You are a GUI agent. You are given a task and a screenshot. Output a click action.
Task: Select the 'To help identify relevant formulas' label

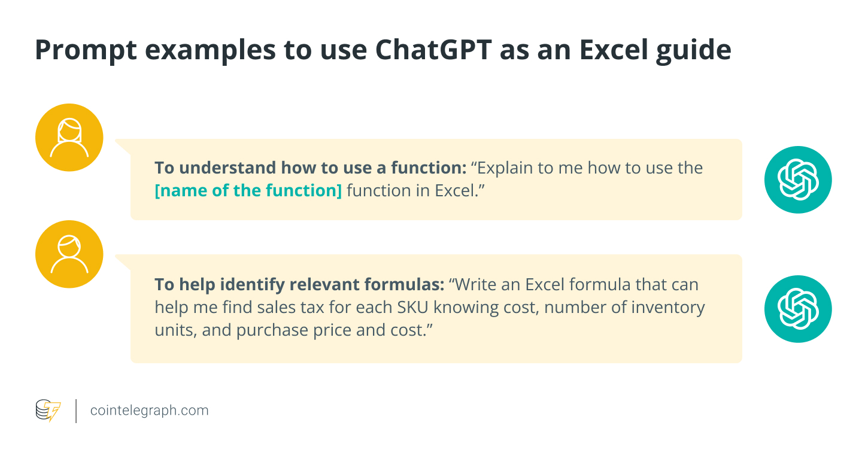tap(299, 284)
